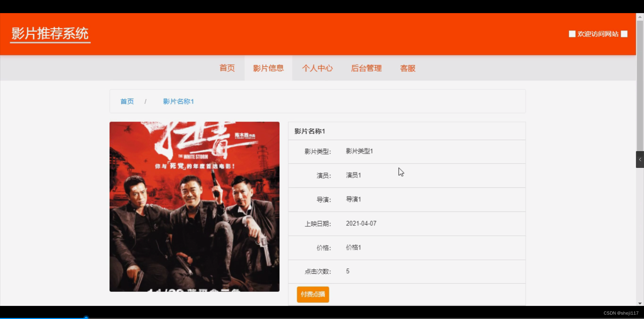Click the scrollbar up arrow
This screenshot has height=319, width=644.
pyautogui.click(x=640, y=16)
